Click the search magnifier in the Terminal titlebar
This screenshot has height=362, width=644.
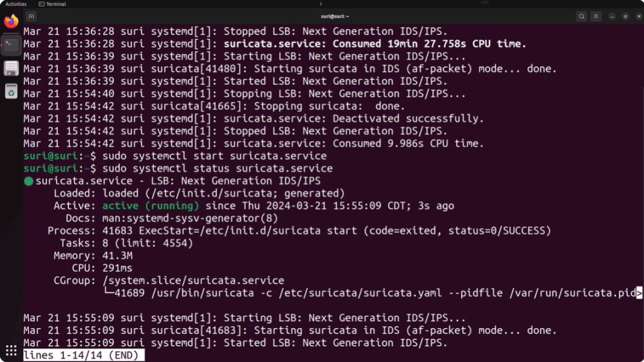click(582, 16)
